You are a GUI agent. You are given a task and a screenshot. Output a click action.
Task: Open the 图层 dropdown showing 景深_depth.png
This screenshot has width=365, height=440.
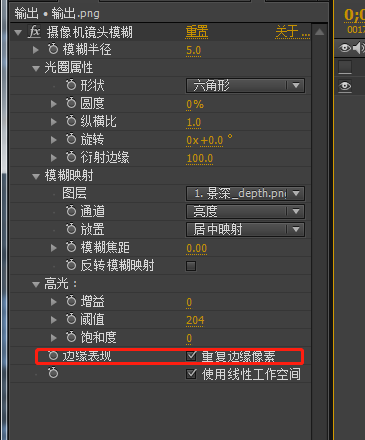[x=245, y=194]
